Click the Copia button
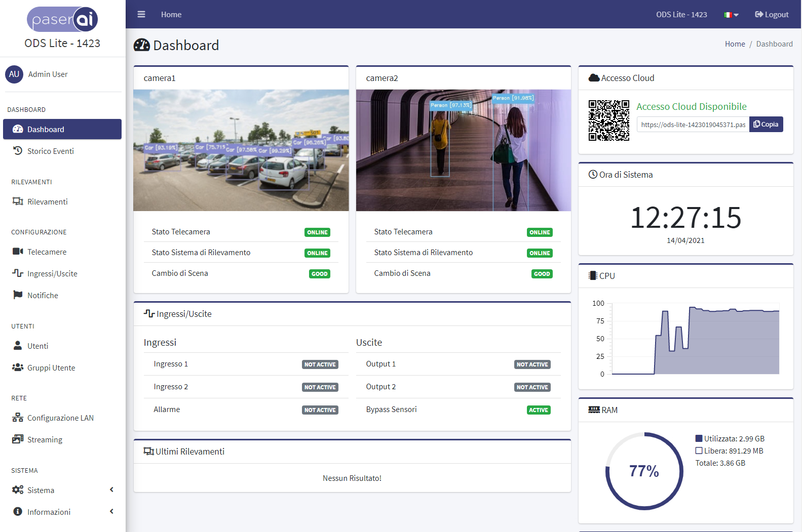The image size is (802, 532). coord(766,125)
